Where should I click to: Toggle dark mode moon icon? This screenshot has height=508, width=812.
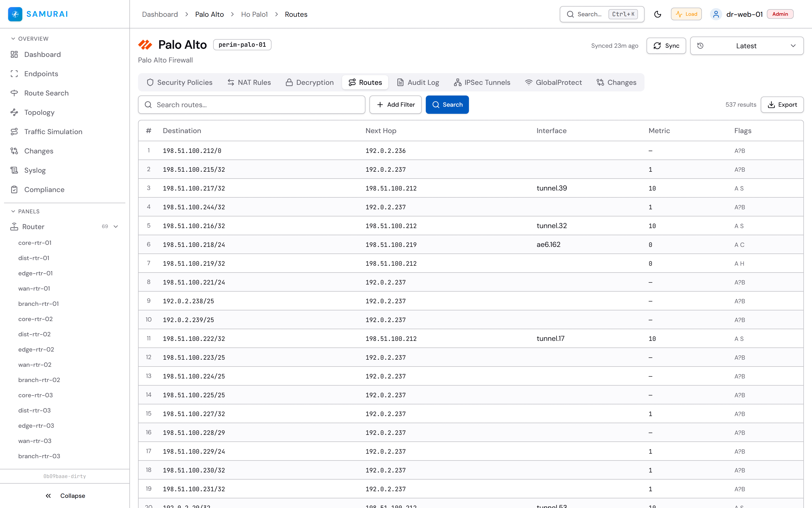tap(658, 14)
